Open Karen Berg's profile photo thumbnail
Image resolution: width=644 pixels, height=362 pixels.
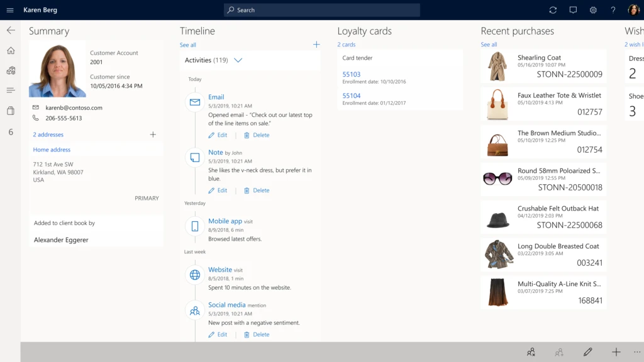click(57, 69)
